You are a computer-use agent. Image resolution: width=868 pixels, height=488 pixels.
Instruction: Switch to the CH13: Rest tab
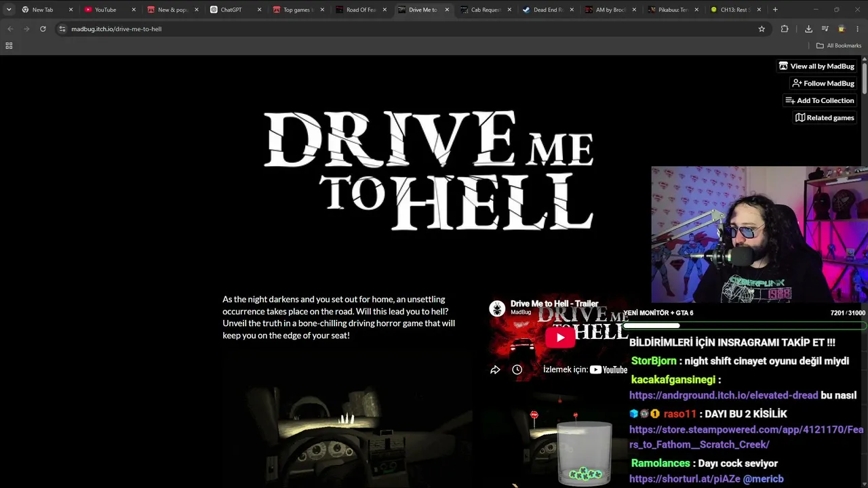coord(734,9)
